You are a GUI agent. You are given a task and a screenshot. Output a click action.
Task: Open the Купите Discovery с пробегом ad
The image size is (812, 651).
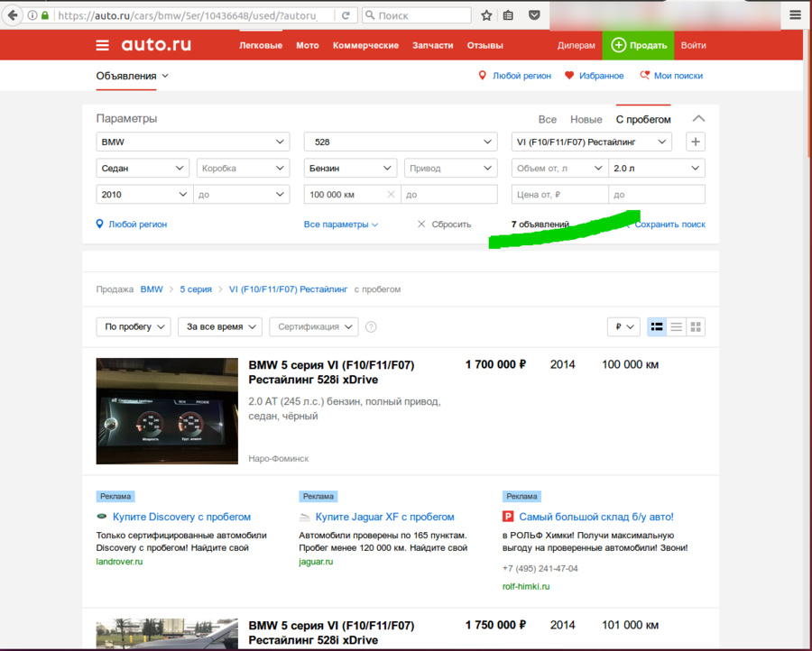click(x=181, y=517)
